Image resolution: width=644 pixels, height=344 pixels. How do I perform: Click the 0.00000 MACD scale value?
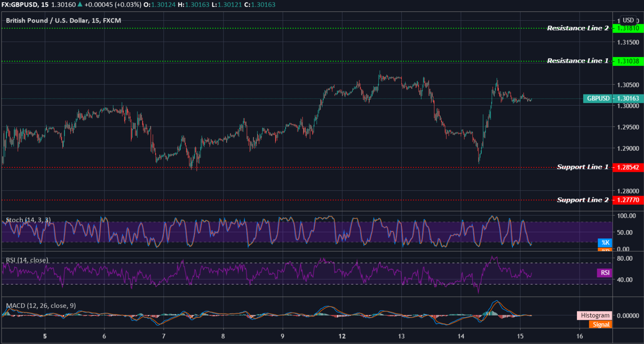[628, 316]
